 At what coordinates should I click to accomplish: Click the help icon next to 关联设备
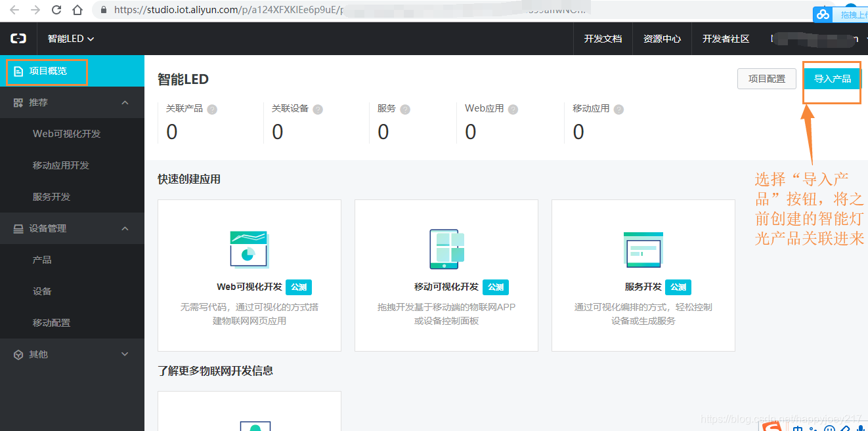318,110
